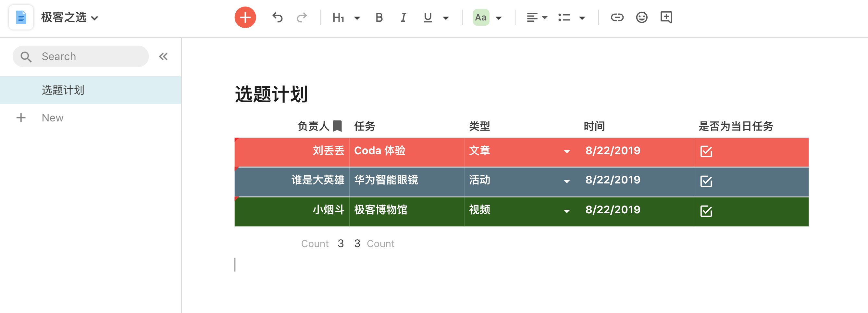
Task: Click the date in the 华为智能眼镜 row
Action: pos(613,180)
